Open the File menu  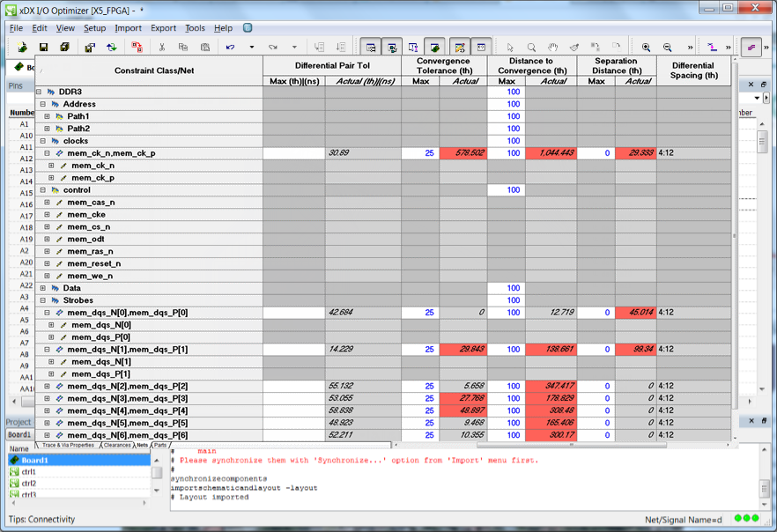point(17,28)
